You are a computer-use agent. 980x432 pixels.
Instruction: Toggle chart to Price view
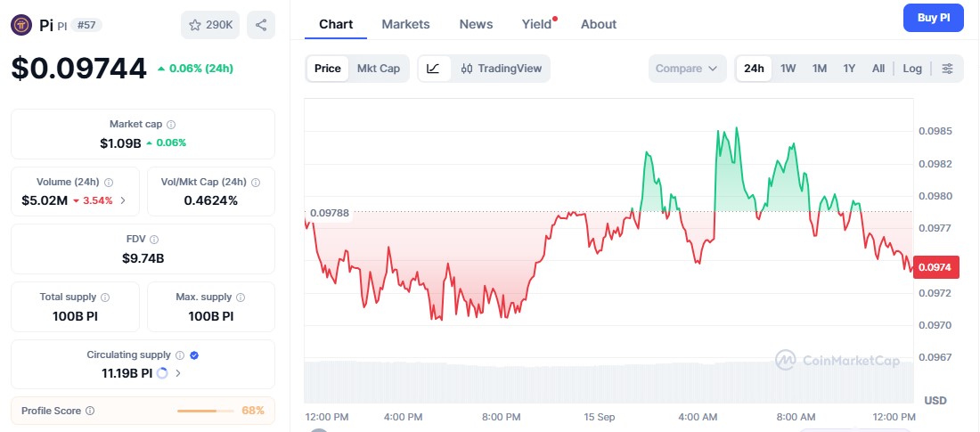(x=328, y=69)
